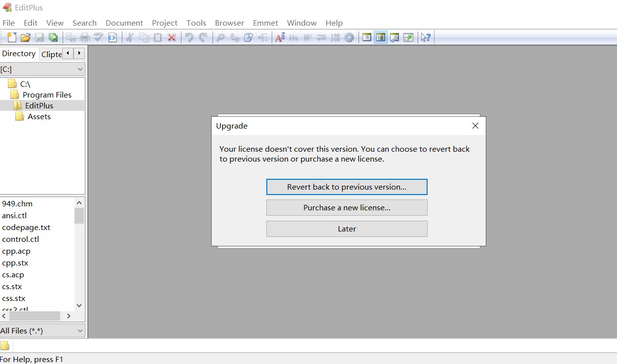Open the View menu
The width and height of the screenshot is (617, 364).
point(55,23)
